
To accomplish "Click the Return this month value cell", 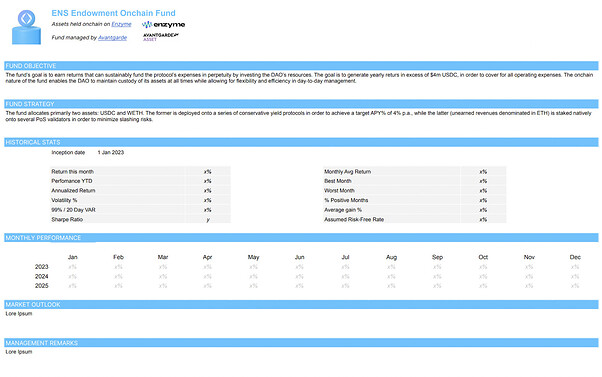I will [x=208, y=172].
